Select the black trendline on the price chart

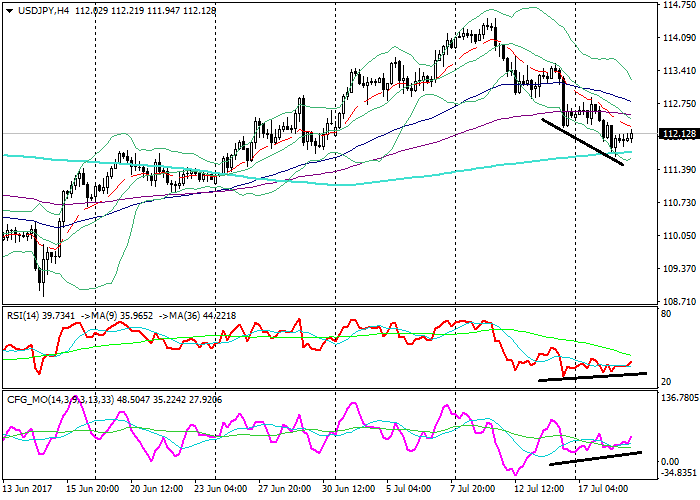(582, 142)
